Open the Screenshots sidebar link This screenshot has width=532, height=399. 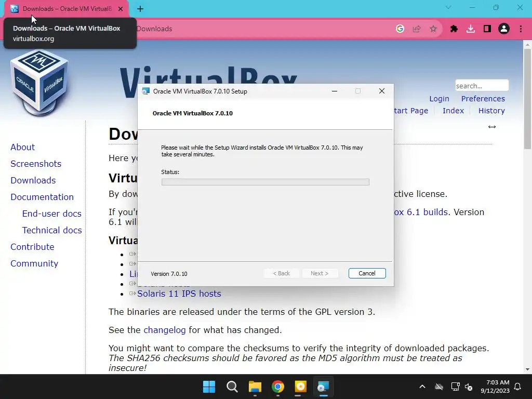36,164
